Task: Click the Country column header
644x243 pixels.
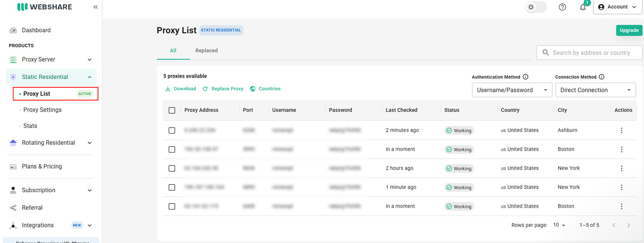Action: click(510, 110)
